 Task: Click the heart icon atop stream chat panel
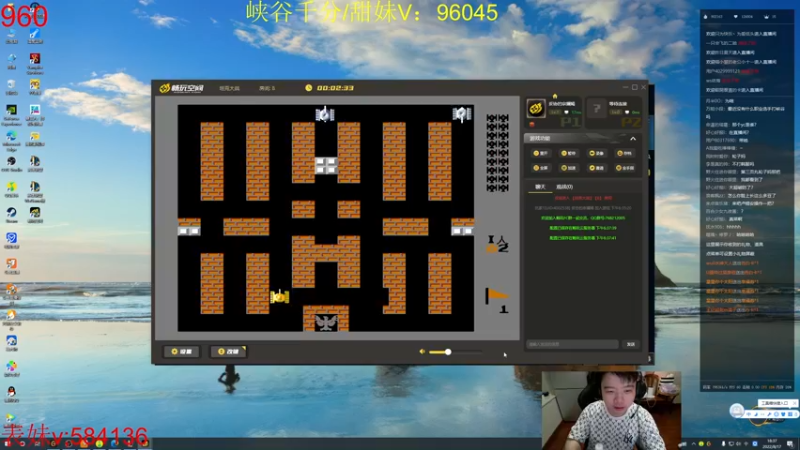pyautogui.click(x=735, y=16)
